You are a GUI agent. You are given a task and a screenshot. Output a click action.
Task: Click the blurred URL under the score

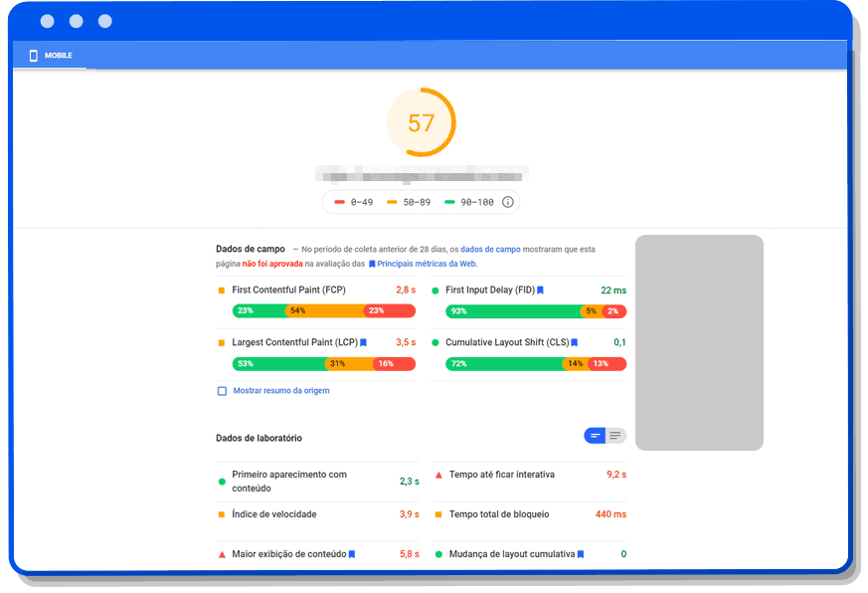(x=422, y=173)
